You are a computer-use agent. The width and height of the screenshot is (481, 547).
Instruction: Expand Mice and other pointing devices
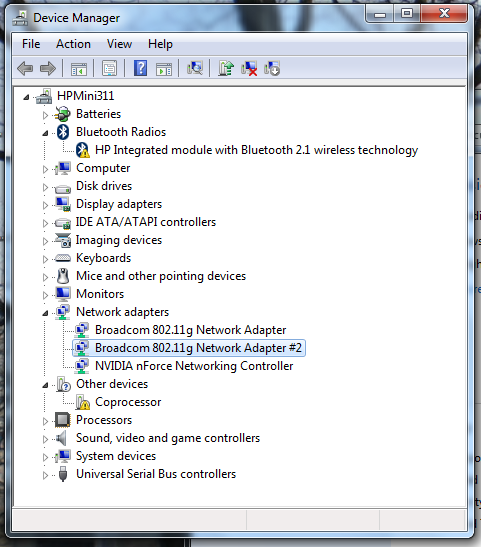45,277
